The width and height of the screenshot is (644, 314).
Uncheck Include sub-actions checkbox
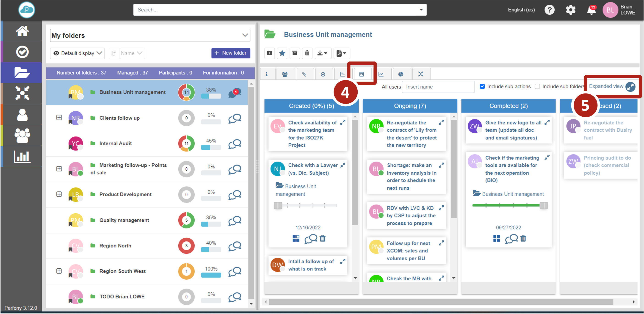482,86
